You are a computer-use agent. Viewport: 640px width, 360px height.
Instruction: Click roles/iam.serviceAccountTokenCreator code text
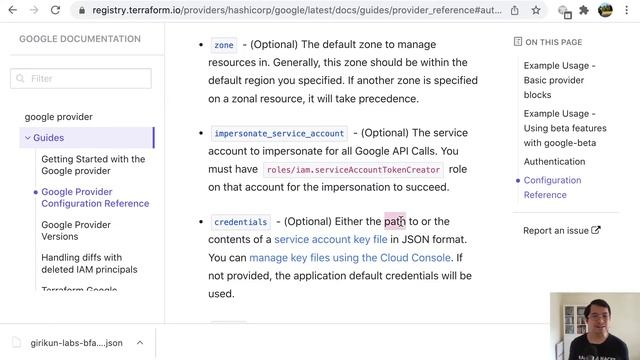pyautogui.click(x=353, y=170)
